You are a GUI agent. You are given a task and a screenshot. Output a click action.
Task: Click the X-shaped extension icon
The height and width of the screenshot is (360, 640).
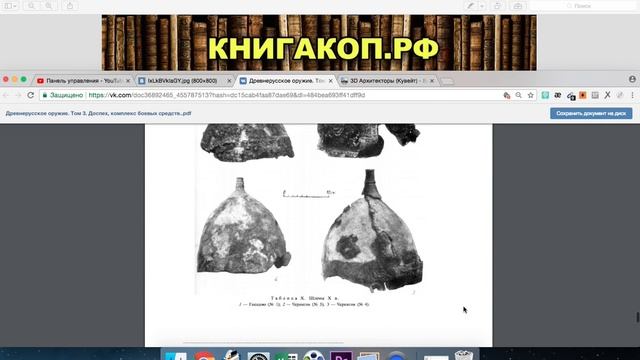click(607, 95)
